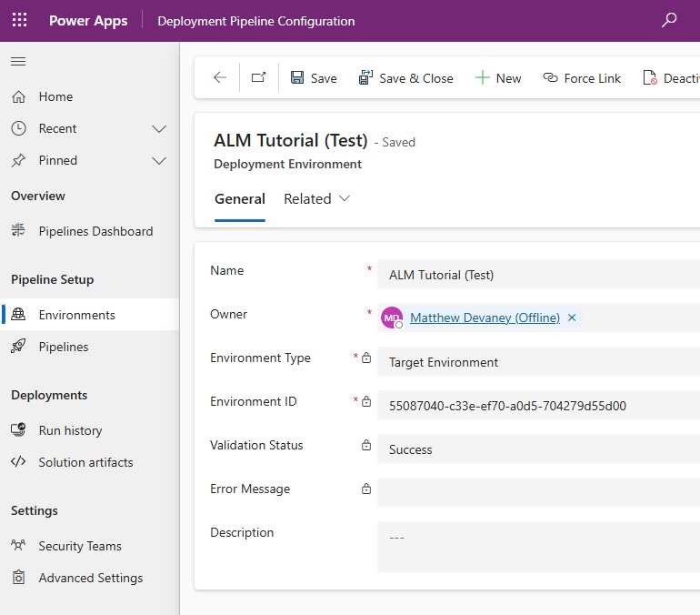
Task: Click the Run history icon
Action: 18,430
